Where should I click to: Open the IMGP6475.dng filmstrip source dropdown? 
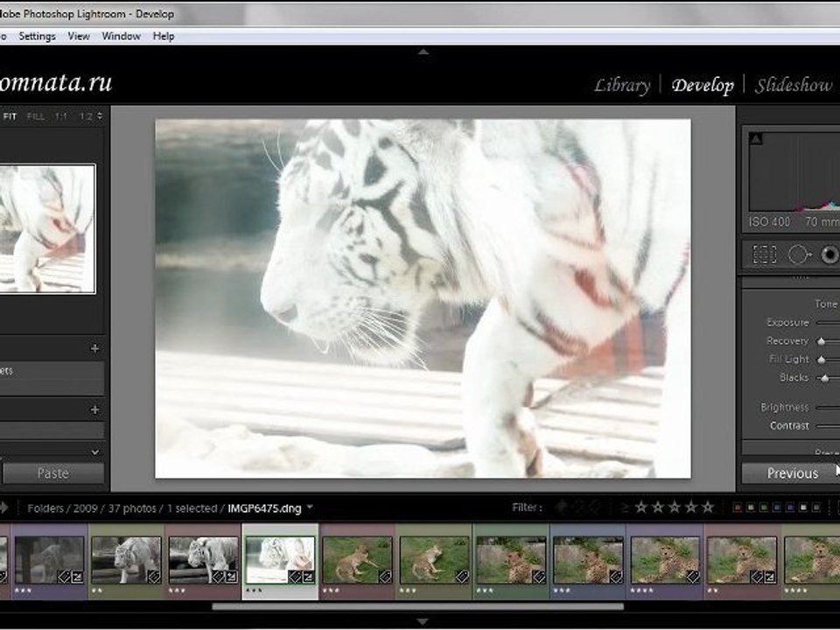[x=310, y=507]
